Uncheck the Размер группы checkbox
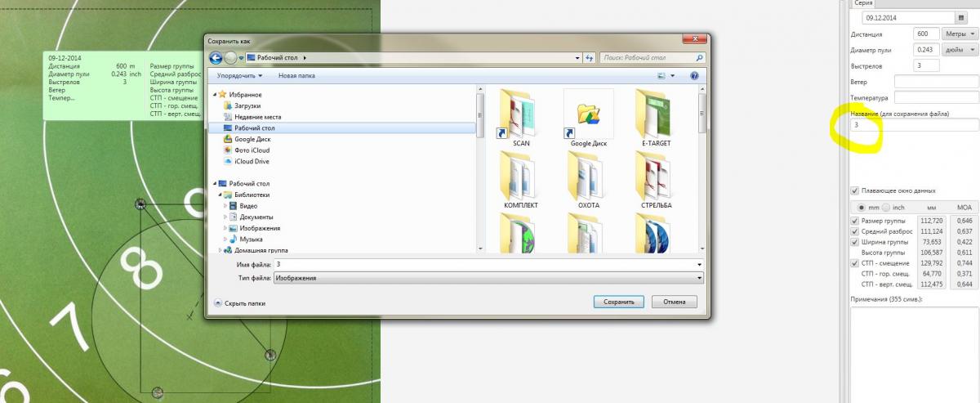Screen dimensions: 980x403 tap(855, 221)
